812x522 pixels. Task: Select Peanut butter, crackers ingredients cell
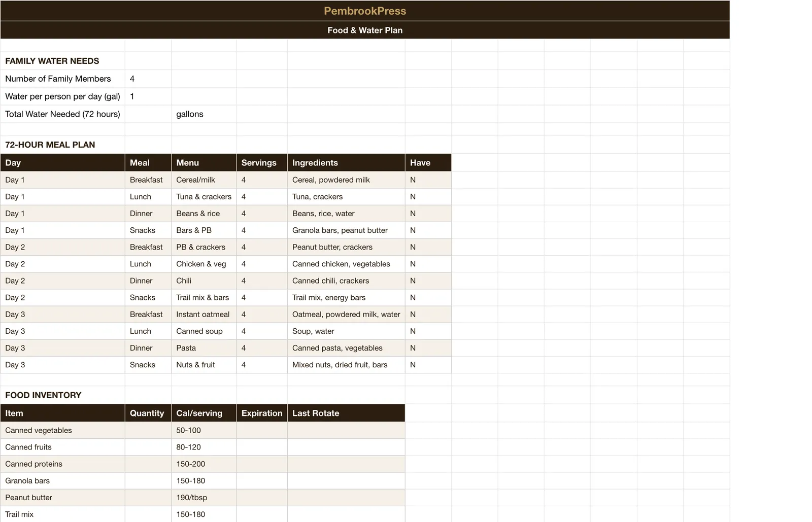(346, 247)
